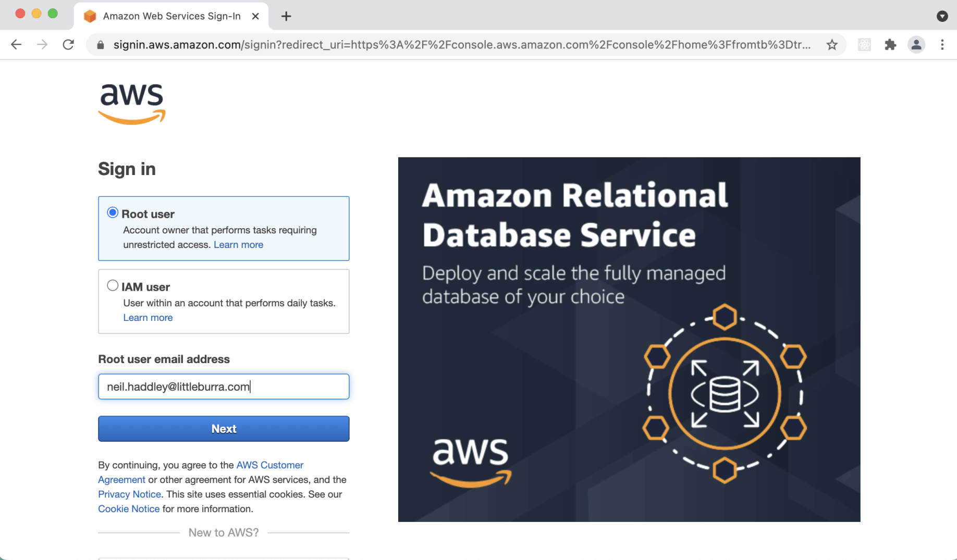
Task: Expand the tab search dropdown arrow
Action: [x=942, y=16]
